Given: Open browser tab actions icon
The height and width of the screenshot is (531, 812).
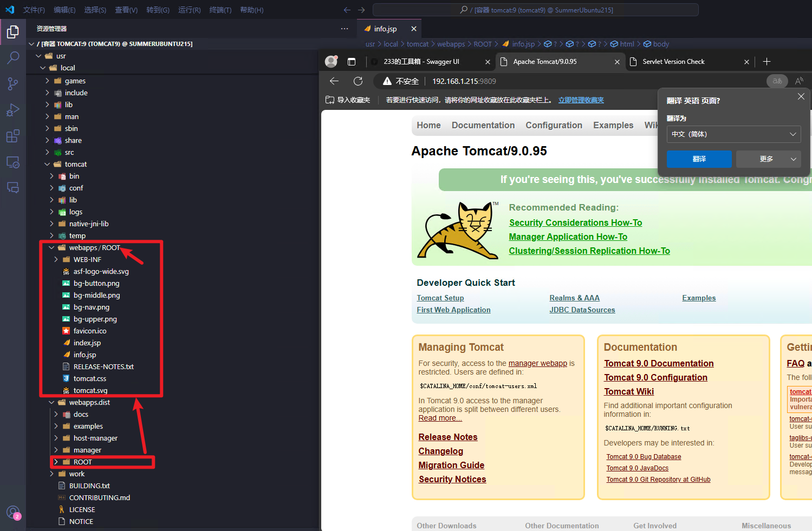Looking at the screenshot, I should (352, 62).
